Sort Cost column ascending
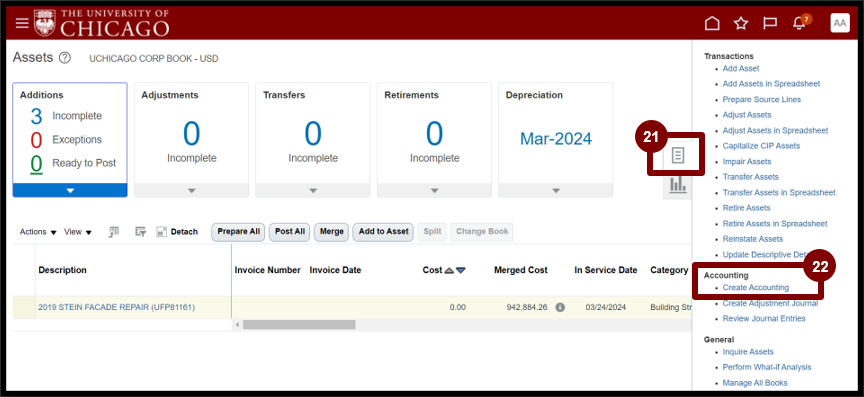Screen dimensions: 864x397 [449, 271]
